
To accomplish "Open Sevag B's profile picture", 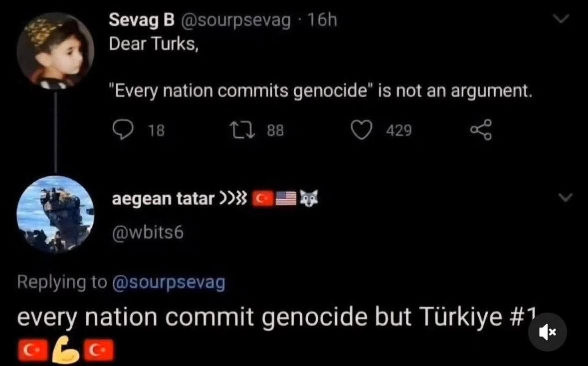I will pos(55,50).
